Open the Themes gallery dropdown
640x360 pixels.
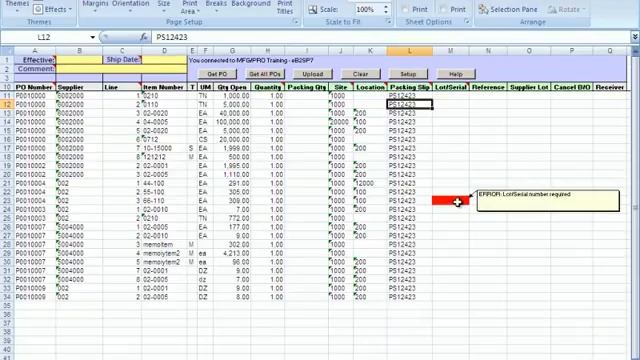(x=17, y=6)
